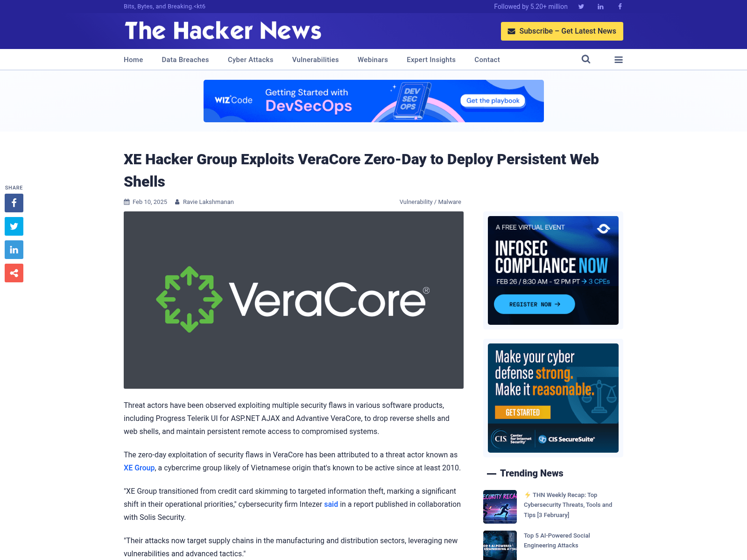Image resolution: width=747 pixels, height=560 pixels.
Task: Open the Twitter icon in the top bar
Action: pyautogui.click(x=581, y=7)
